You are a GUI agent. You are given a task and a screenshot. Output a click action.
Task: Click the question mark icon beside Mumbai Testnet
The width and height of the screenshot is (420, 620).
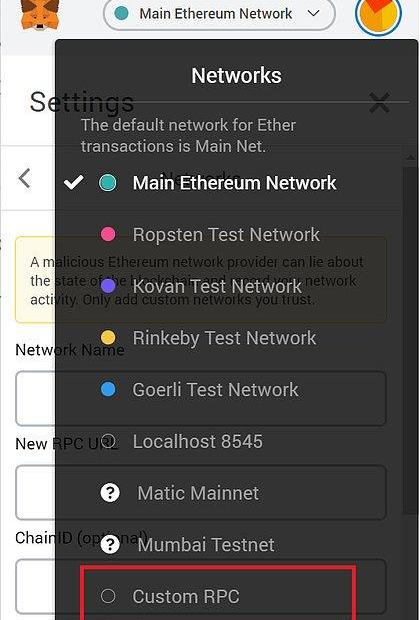(x=110, y=544)
